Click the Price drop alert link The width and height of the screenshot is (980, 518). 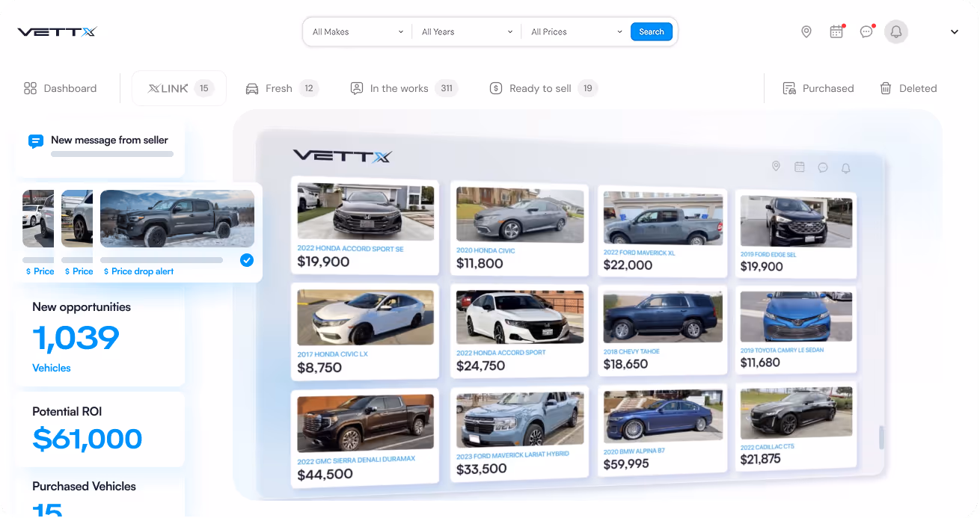coord(138,271)
